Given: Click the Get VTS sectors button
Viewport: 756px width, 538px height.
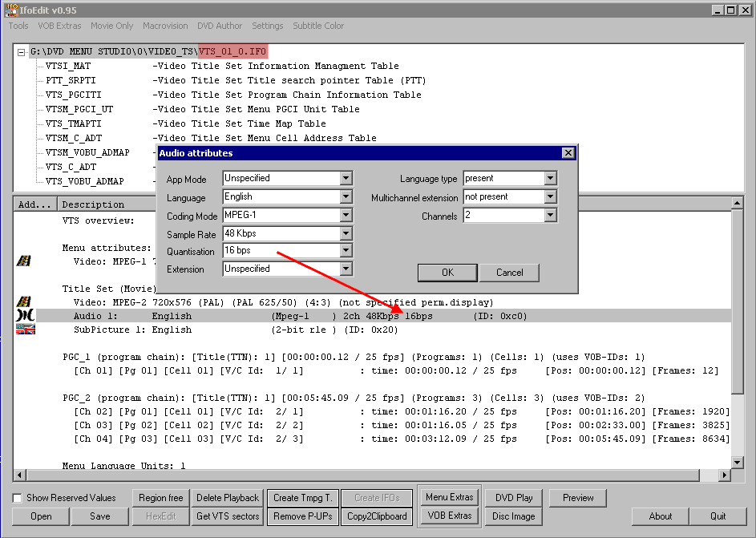Looking at the screenshot, I should pyautogui.click(x=228, y=516).
